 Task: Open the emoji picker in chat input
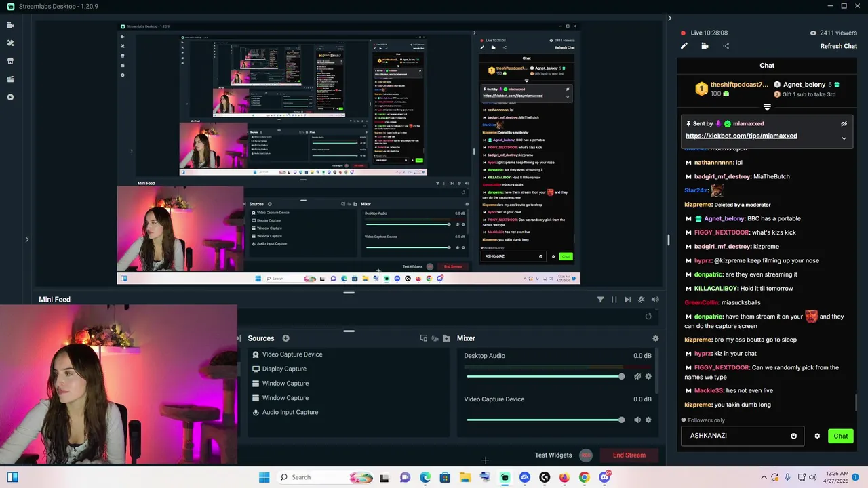793,436
